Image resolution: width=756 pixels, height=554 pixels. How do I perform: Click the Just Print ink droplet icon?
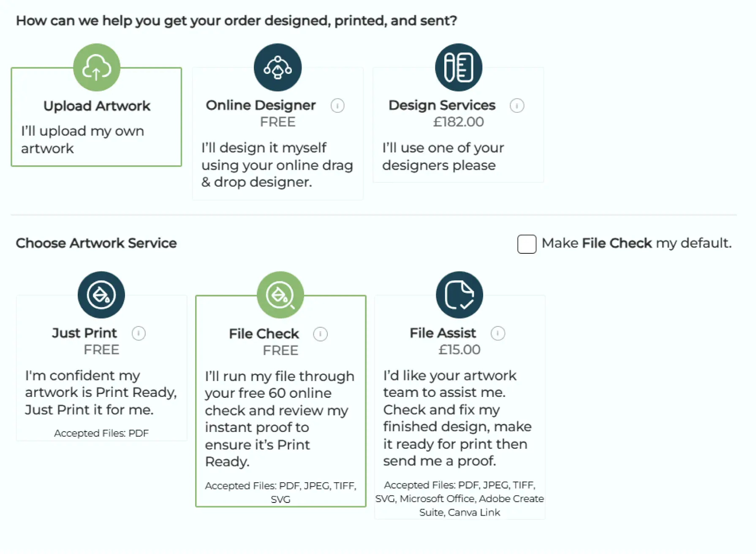101,295
